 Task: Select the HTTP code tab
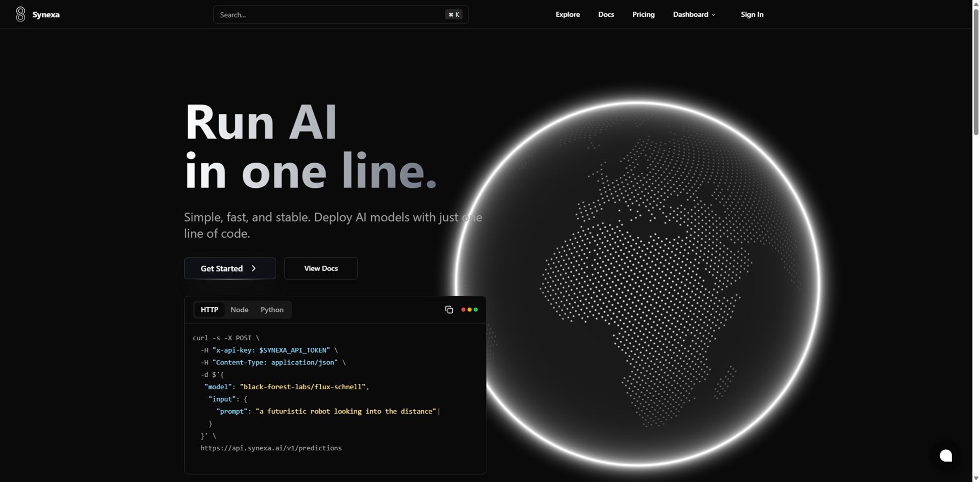209,310
